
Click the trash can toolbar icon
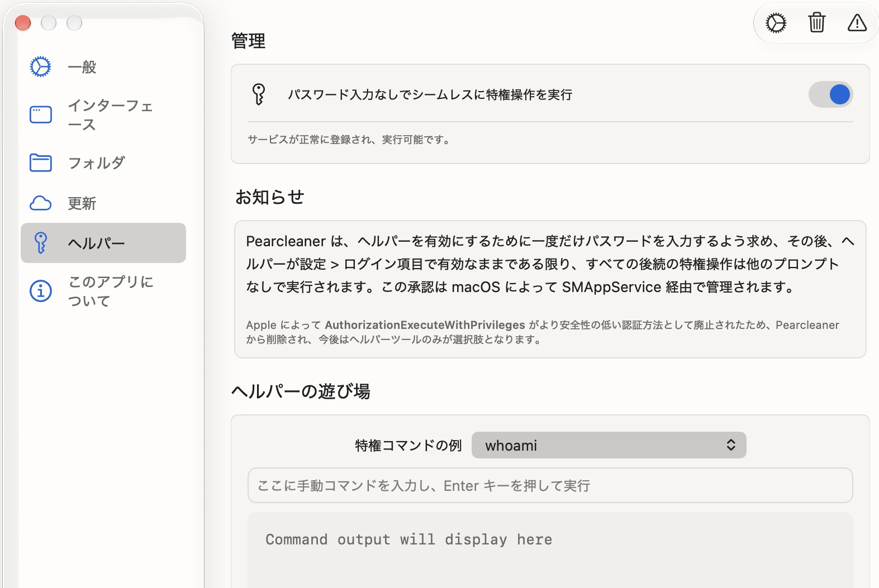[x=817, y=23]
